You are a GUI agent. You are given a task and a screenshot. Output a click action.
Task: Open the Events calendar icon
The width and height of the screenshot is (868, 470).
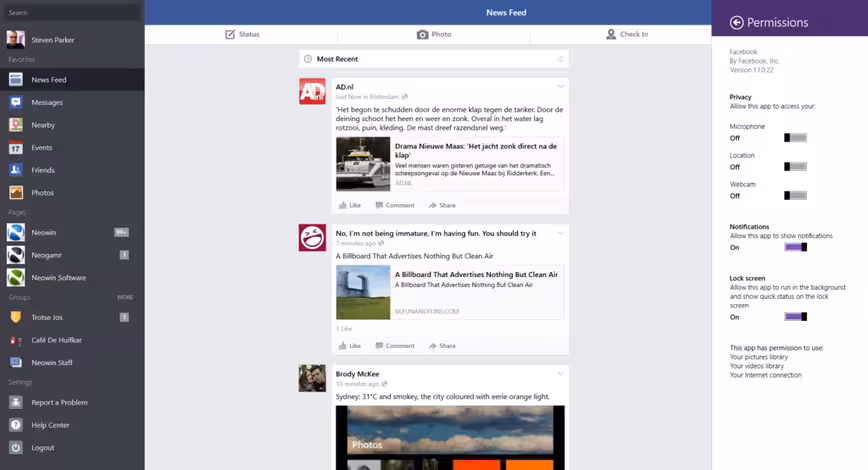[16, 148]
